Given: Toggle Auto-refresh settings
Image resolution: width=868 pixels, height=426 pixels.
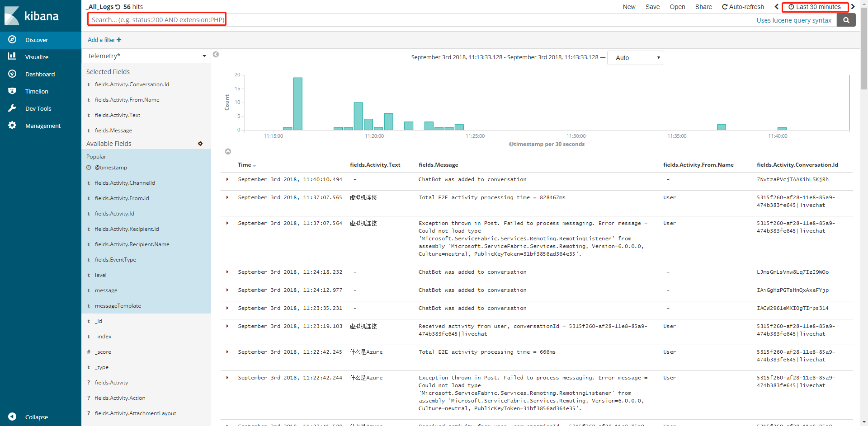Looking at the screenshot, I should pyautogui.click(x=743, y=7).
